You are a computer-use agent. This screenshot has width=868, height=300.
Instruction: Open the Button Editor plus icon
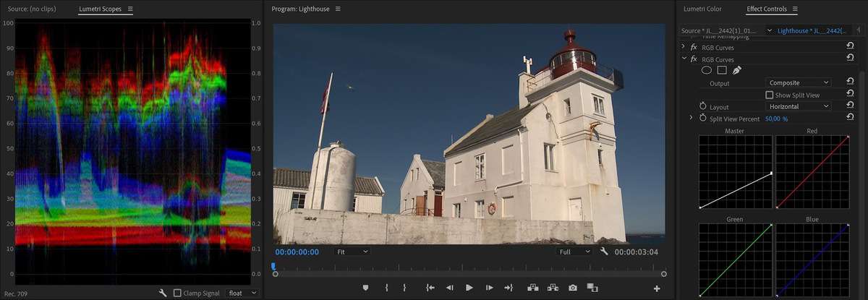click(657, 288)
